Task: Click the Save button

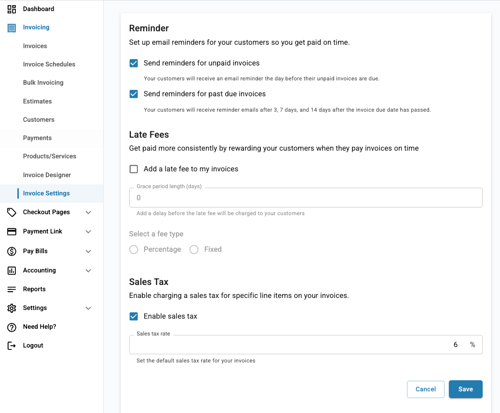Action: 466,389
